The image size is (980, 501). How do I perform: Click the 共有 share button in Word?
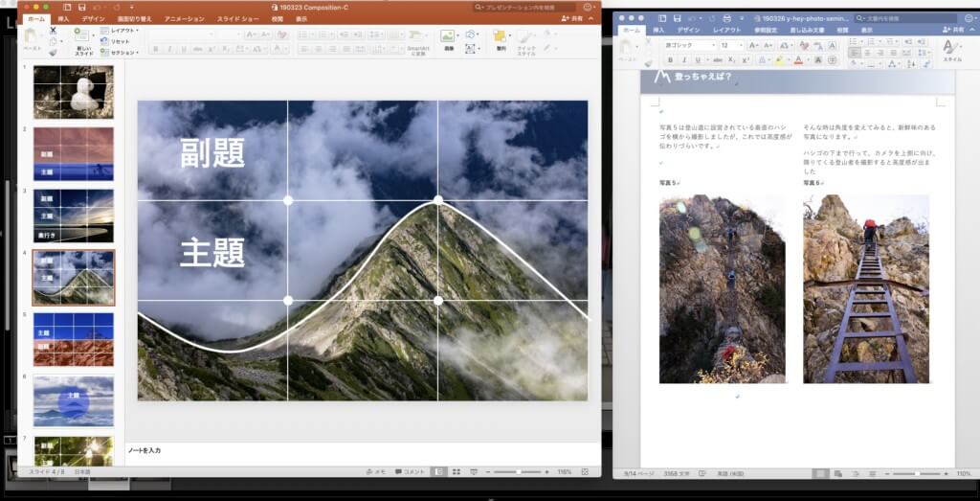pos(952,30)
